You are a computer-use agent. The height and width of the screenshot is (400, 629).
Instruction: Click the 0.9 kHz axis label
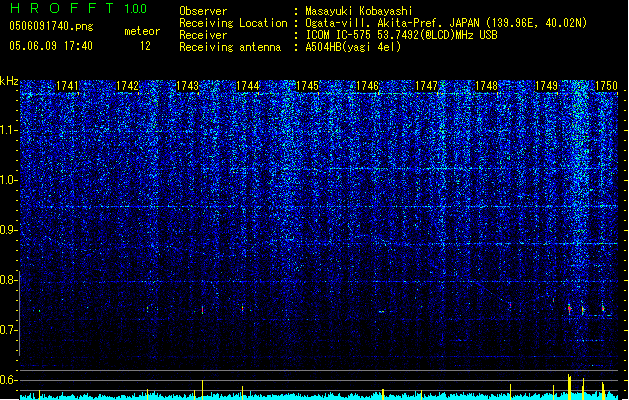click(9, 230)
